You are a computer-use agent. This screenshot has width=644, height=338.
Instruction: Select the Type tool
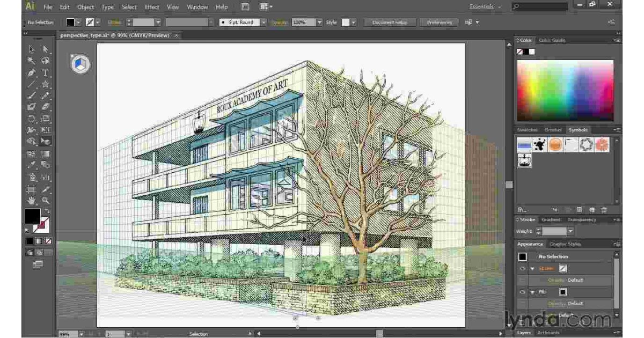(x=46, y=72)
